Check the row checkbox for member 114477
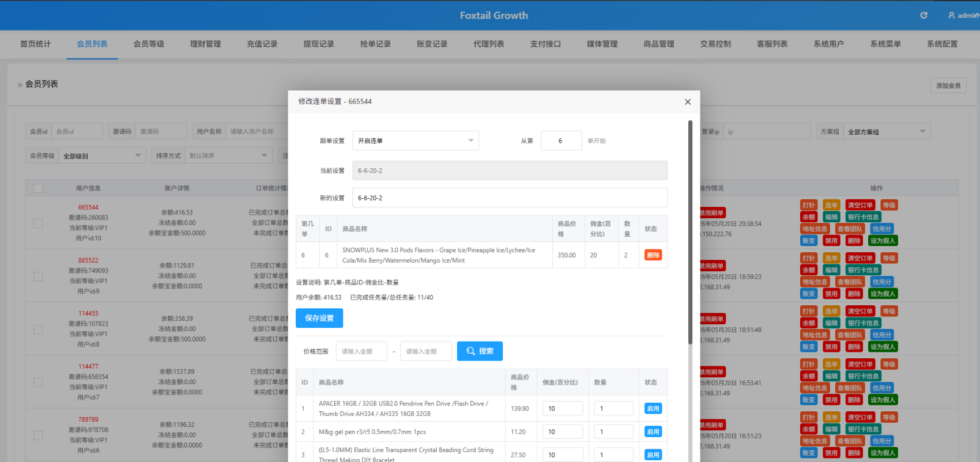Viewport: 980px width, 462px height. pos(38,383)
